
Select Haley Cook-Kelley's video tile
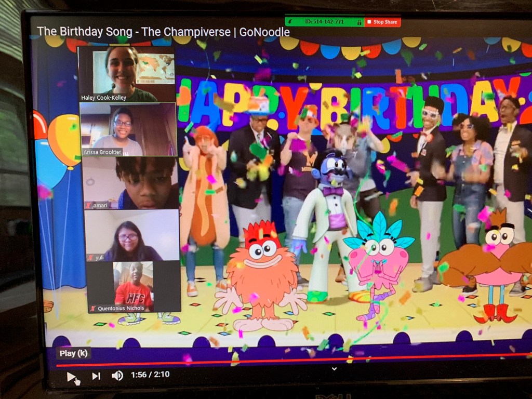127,73
